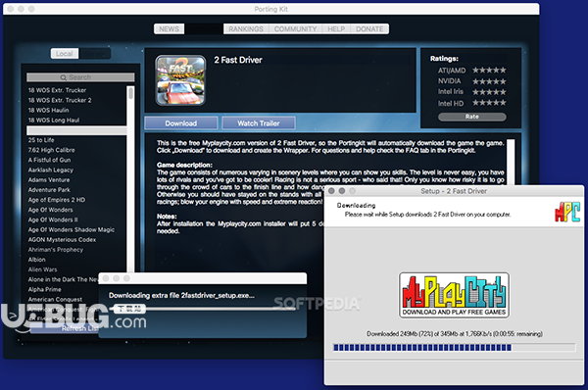This screenshot has height=390, width=588.
Task: Select Age Of Wonders Shadow Magic
Action: pos(72,229)
